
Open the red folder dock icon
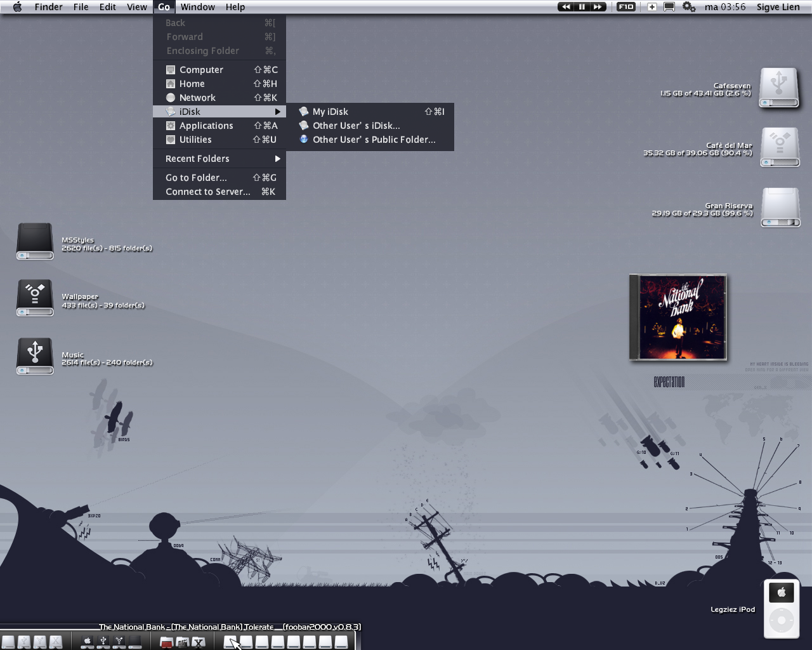166,642
